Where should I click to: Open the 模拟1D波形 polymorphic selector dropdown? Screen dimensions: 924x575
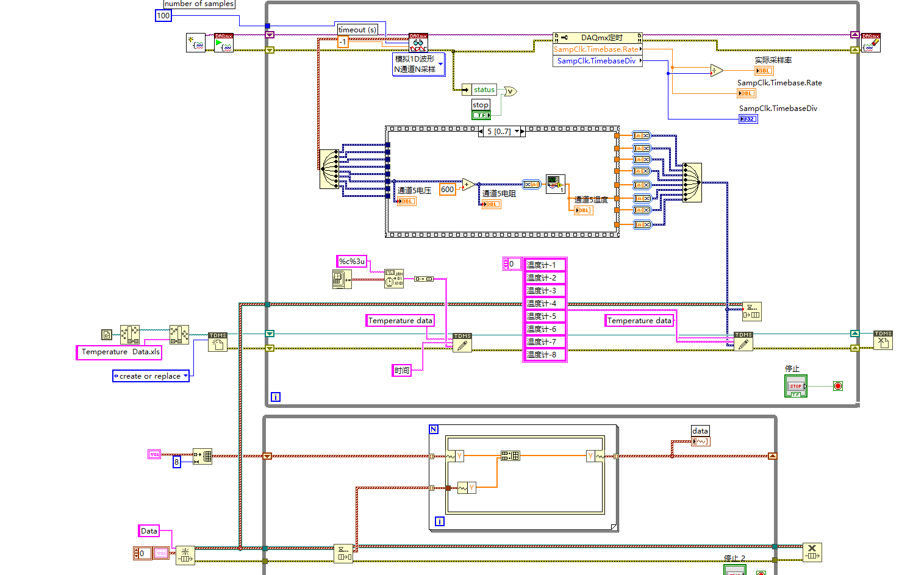(441, 64)
